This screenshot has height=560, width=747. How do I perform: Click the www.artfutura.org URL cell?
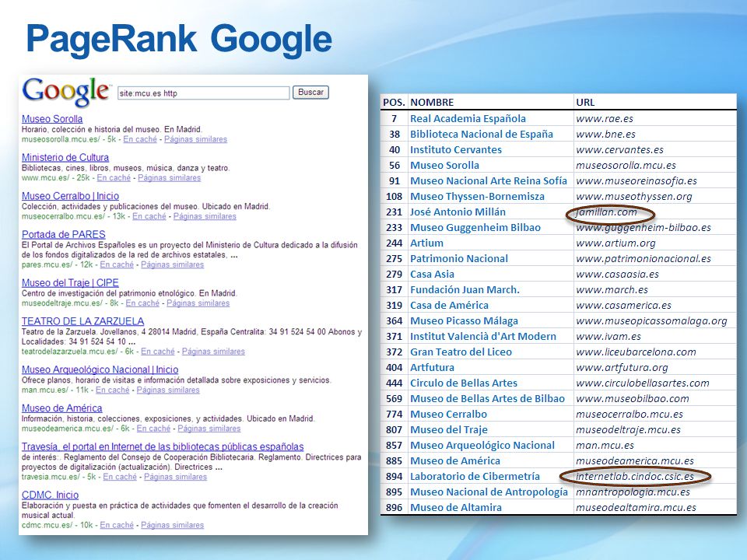622,368
